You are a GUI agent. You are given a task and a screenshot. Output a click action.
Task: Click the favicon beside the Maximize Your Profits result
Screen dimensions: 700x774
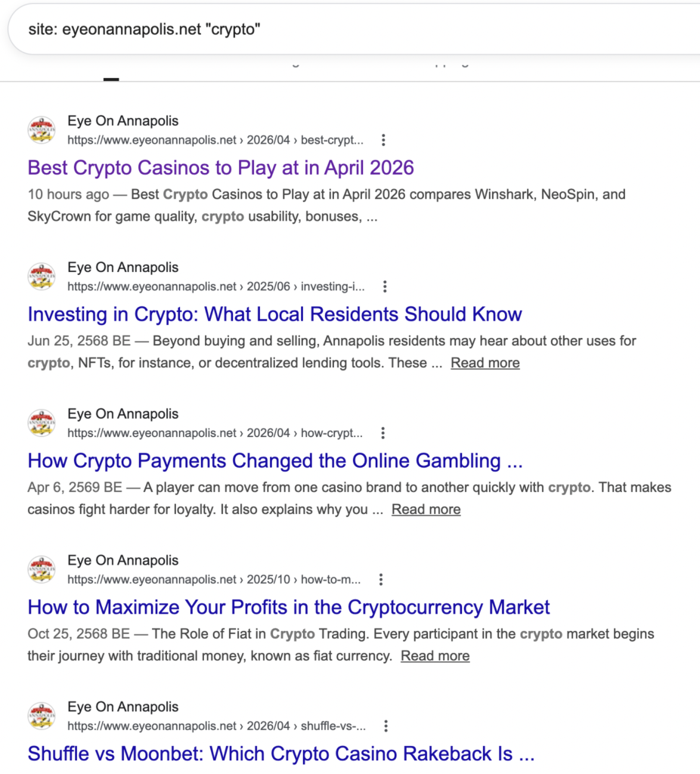point(42,570)
